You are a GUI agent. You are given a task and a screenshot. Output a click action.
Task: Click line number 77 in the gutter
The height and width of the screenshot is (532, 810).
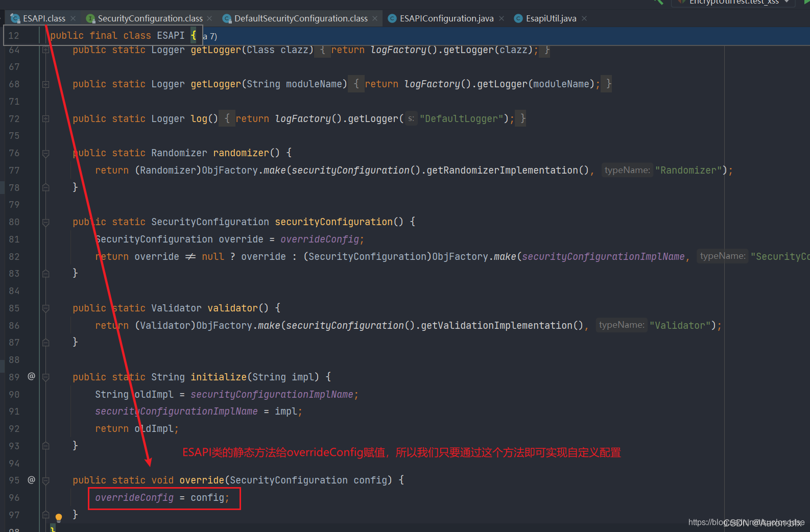pyautogui.click(x=14, y=170)
